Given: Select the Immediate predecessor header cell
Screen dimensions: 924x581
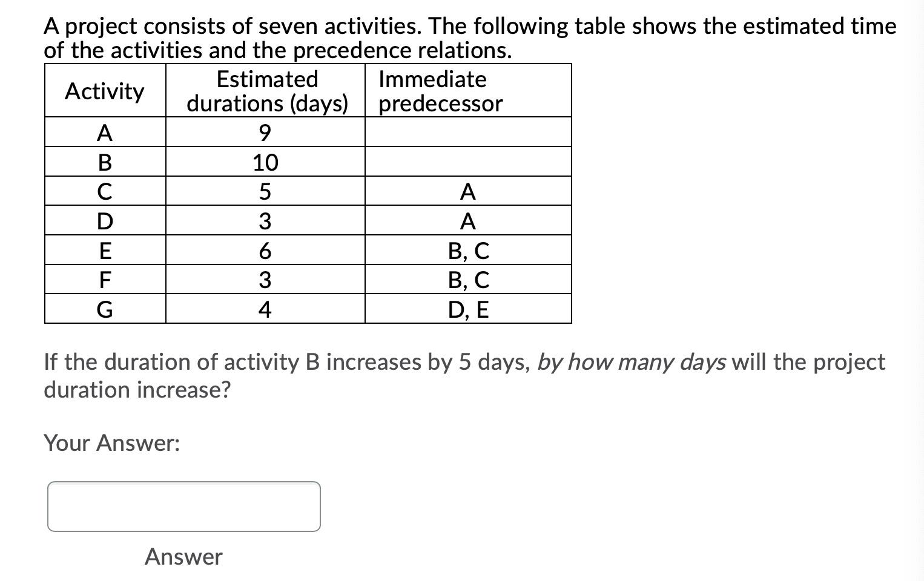Looking at the screenshot, I should pos(440,91).
